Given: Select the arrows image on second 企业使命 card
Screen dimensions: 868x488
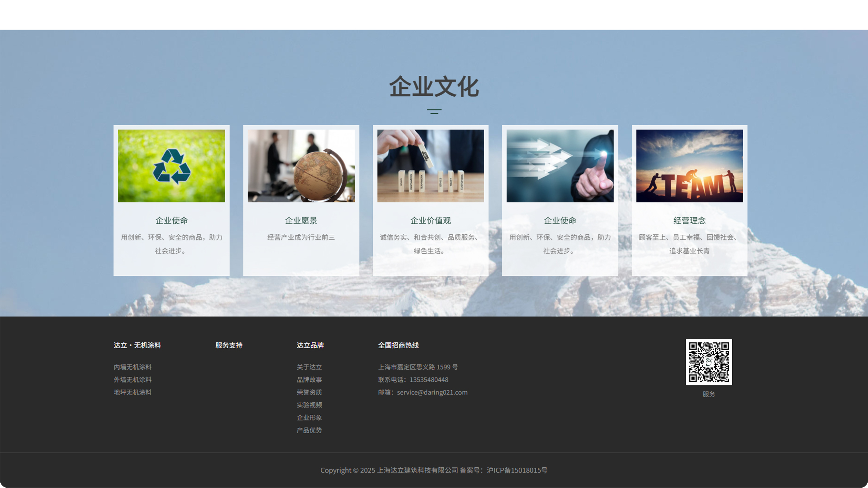Looking at the screenshot, I should [560, 166].
